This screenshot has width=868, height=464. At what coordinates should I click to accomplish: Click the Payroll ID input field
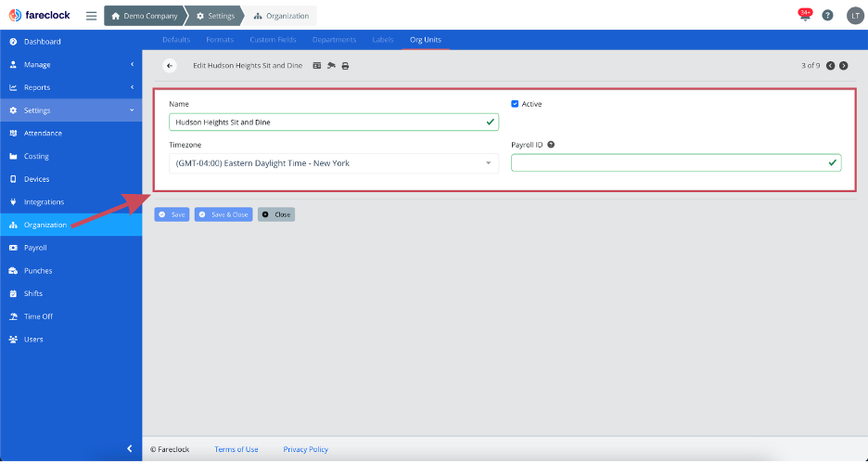coord(676,162)
